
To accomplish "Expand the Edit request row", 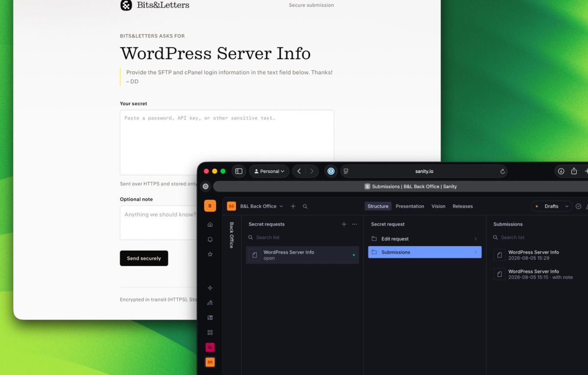I will (x=425, y=239).
